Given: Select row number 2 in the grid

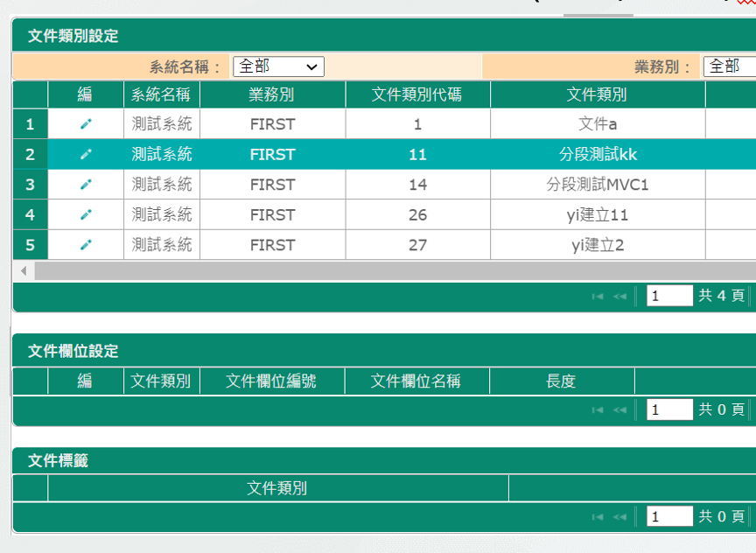Looking at the screenshot, I should pos(30,154).
